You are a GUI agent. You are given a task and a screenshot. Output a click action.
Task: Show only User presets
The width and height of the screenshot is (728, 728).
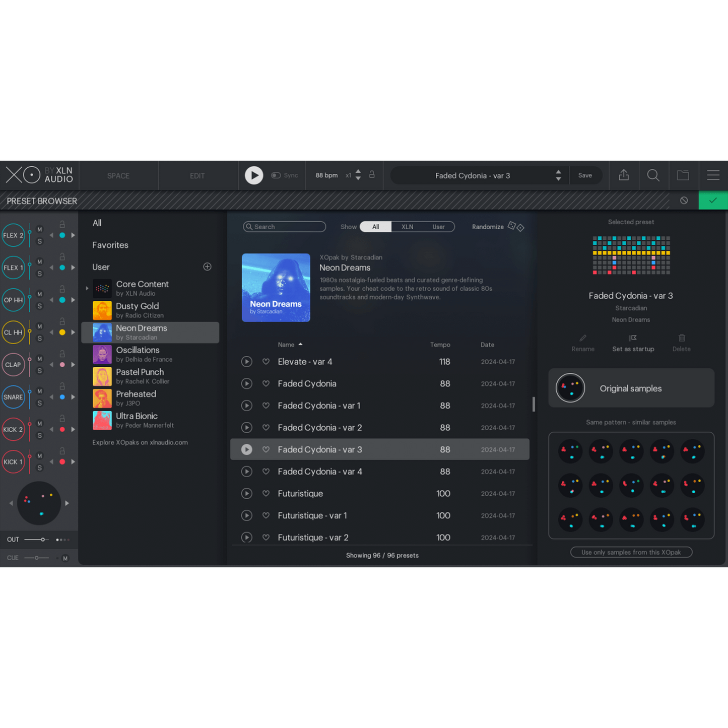click(438, 227)
